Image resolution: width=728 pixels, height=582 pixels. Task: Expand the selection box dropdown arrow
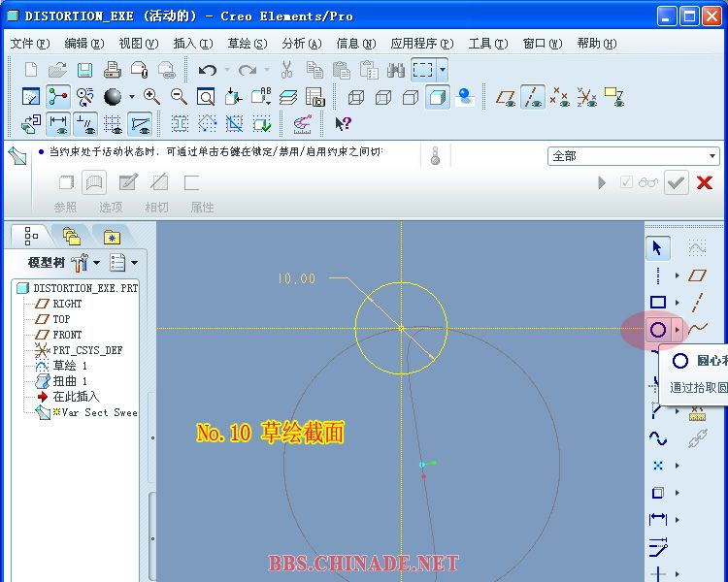[x=443, y=70]
